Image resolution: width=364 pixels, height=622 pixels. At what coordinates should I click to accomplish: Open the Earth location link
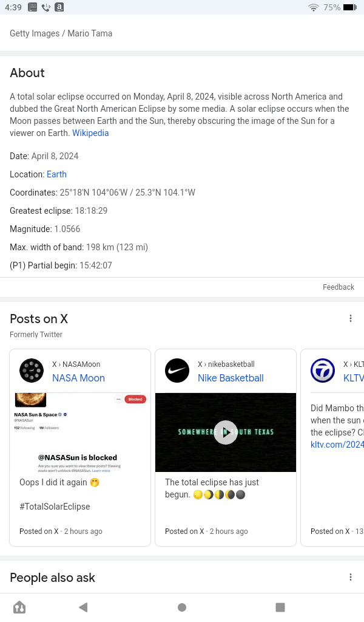56,174
